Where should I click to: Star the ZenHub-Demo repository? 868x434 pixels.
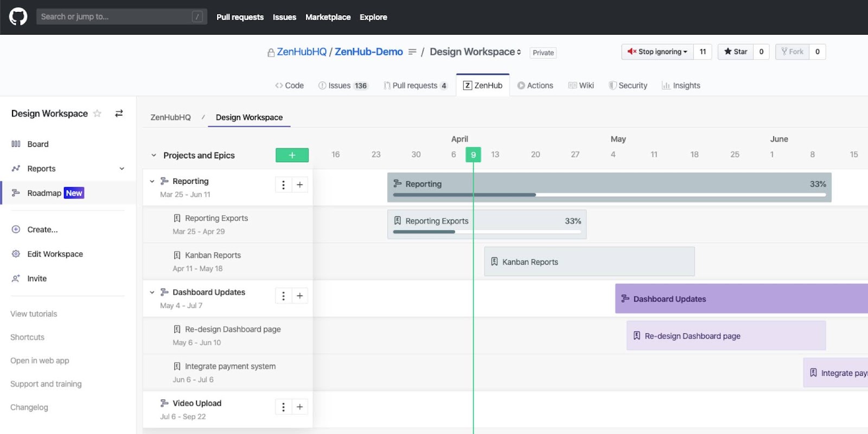[x=736, y=52]
